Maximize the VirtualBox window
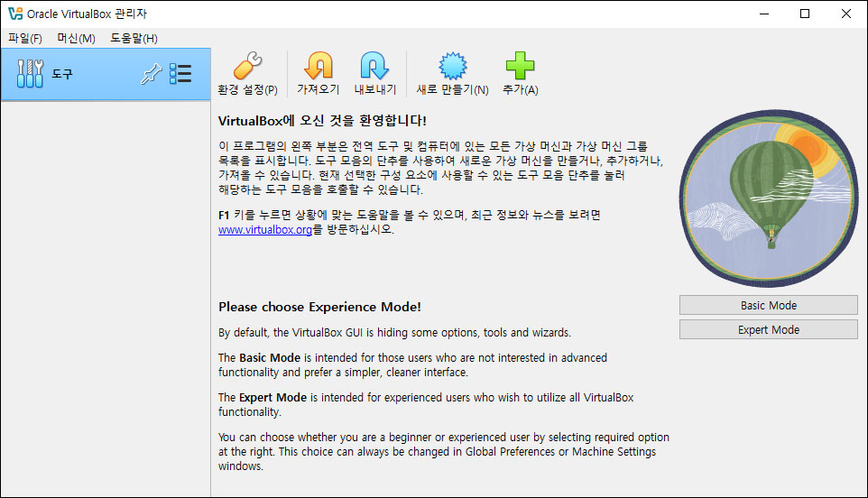Image resolution: width=868 pixels, height=498 pixels. [x=805, y=14]
